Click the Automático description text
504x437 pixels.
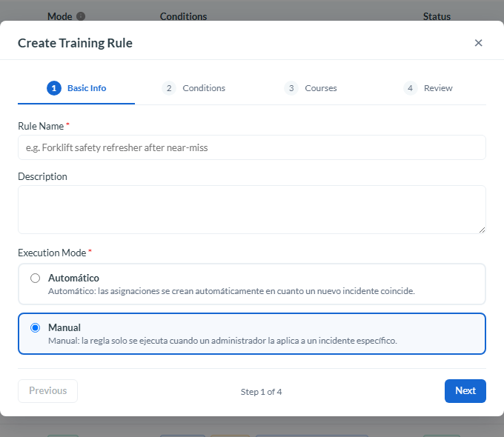[231, 291]
